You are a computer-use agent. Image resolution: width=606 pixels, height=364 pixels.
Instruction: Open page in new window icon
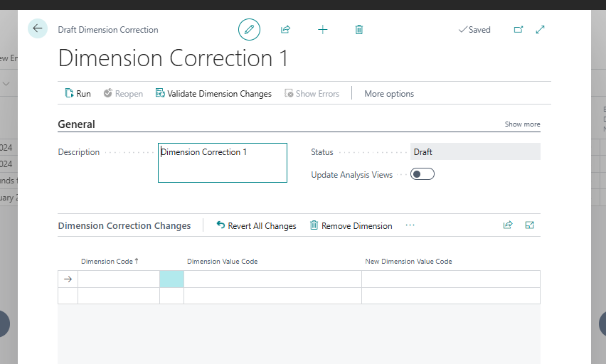(519, 30)
